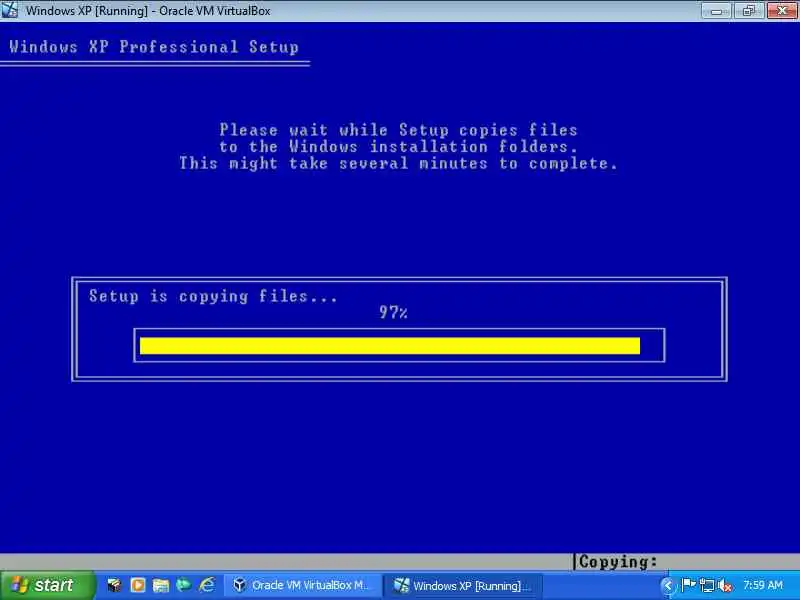Expand hidden tray icons with the chevron

[667, 586]
